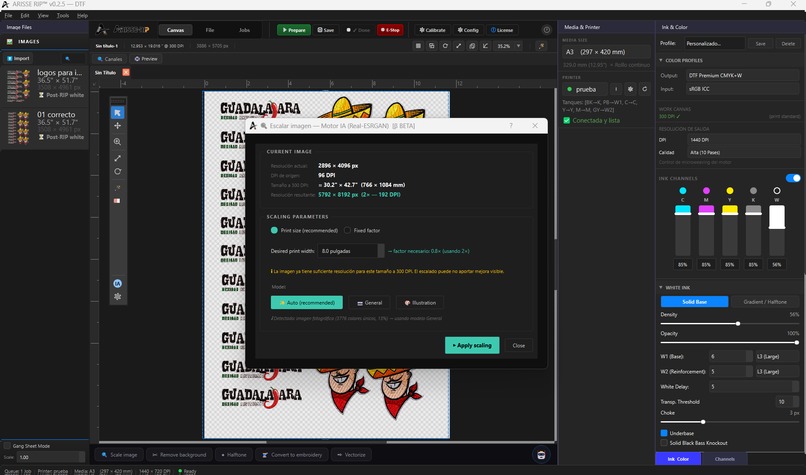
Task: Open the DPI 1440 DPI dropdown
Action: [x=743, y=139]
